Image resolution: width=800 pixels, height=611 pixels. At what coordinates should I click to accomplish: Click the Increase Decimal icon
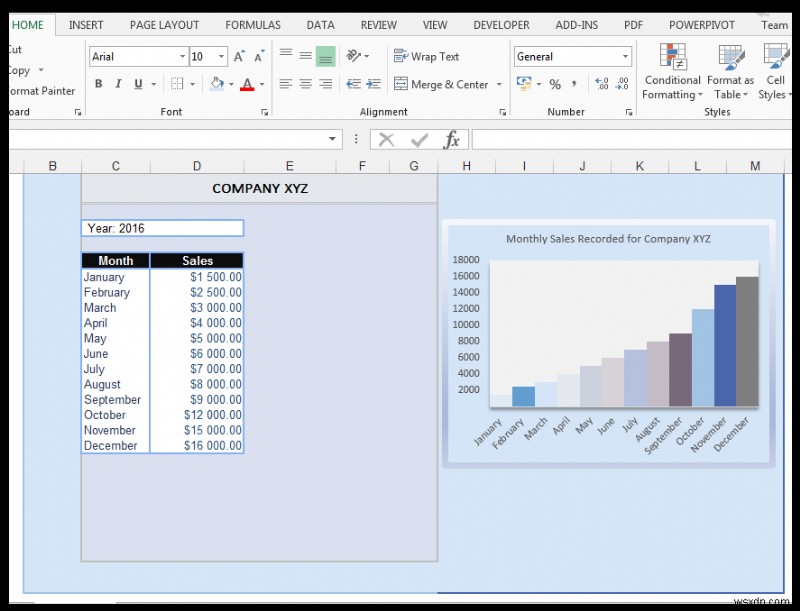point(602,82)
